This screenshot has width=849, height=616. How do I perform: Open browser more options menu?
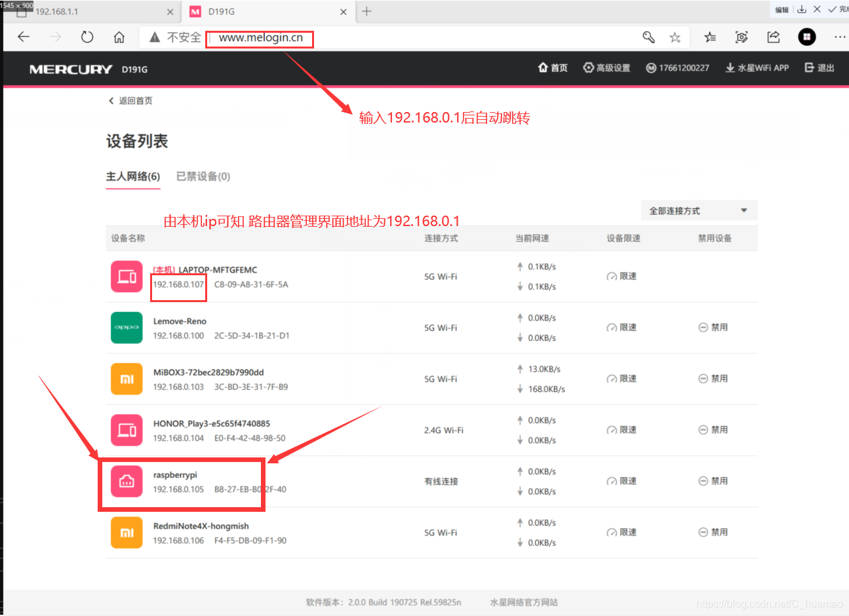tap(839, 37)
